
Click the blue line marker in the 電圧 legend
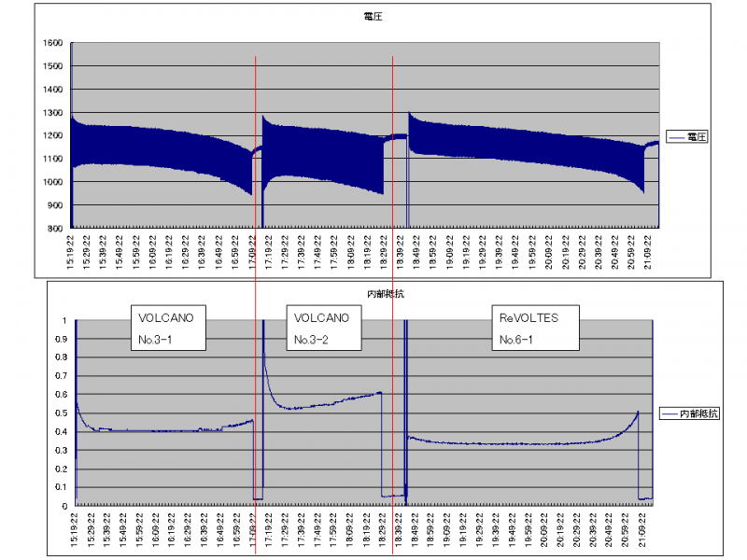(x=674, y=137)
